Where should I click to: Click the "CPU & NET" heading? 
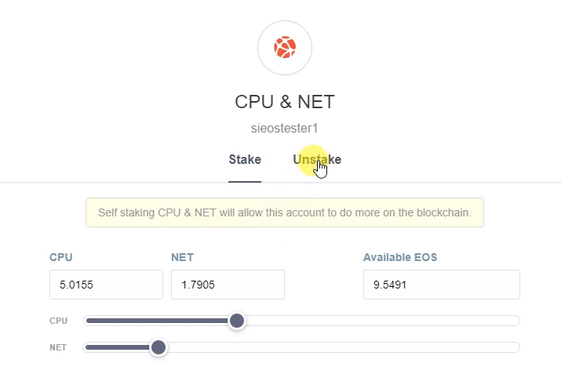[285, 102]
